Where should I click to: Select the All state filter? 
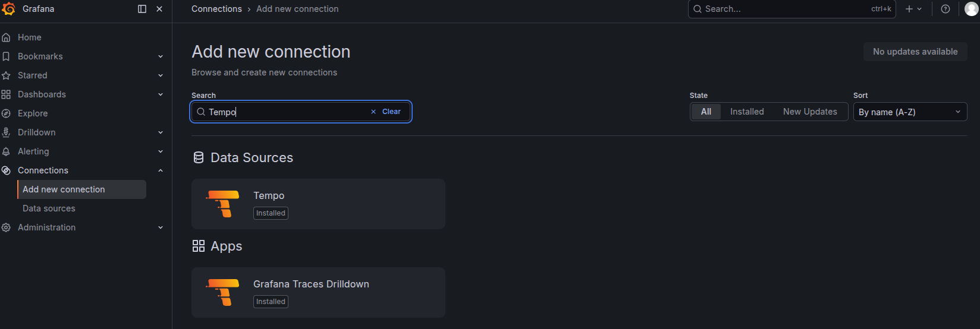tap(706, 112)
